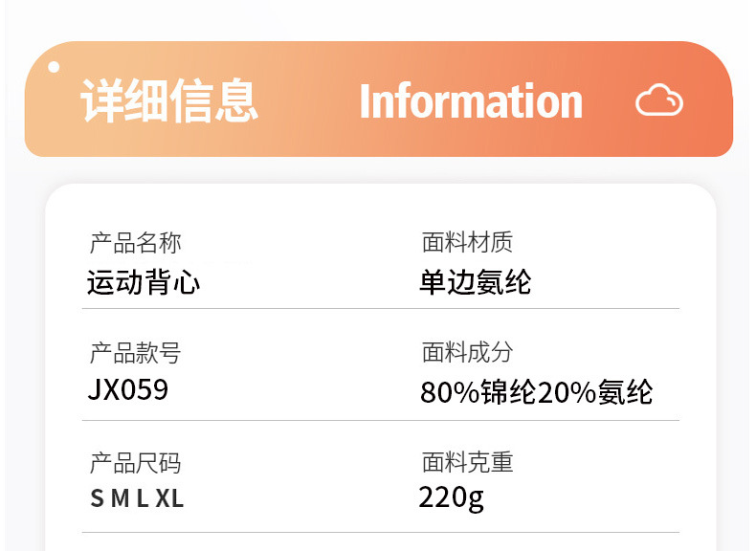The height and width of the screenshot is (551, 756).
Task: Click the 产品名称 label
Action: pos(135,243)
